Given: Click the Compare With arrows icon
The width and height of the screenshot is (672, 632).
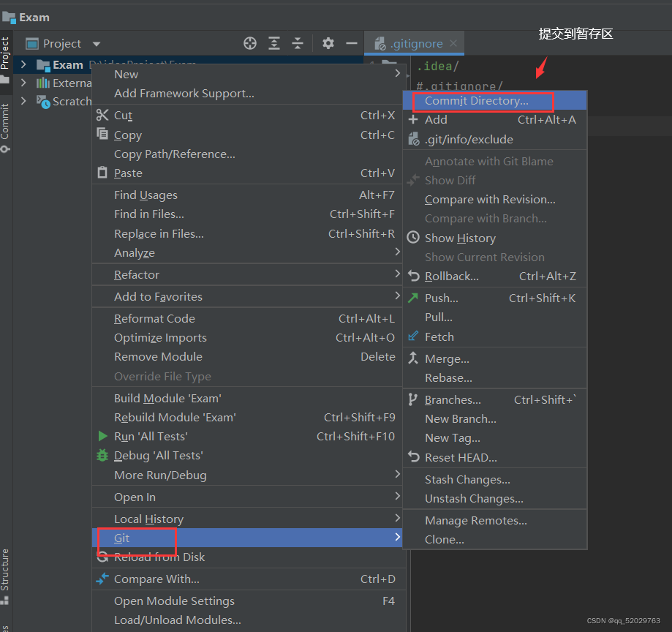Looking at the screenshot, I should click(x=102, y=579).
